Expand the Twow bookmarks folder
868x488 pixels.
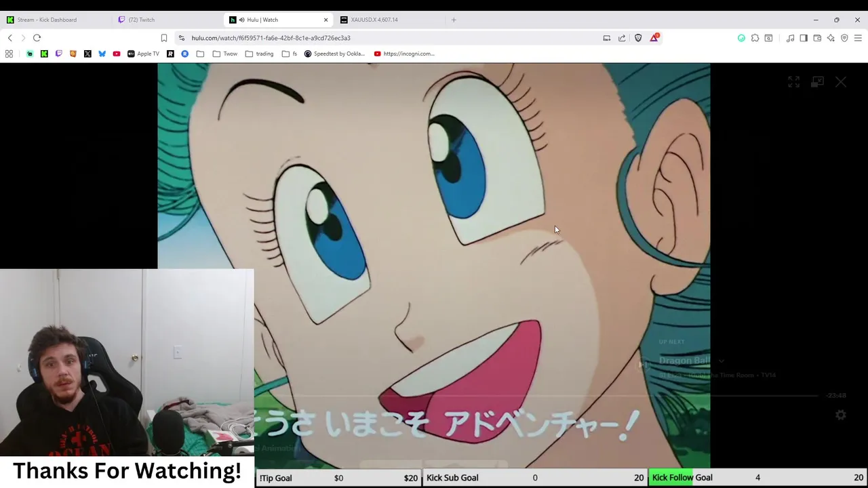(x=225, y=54)
